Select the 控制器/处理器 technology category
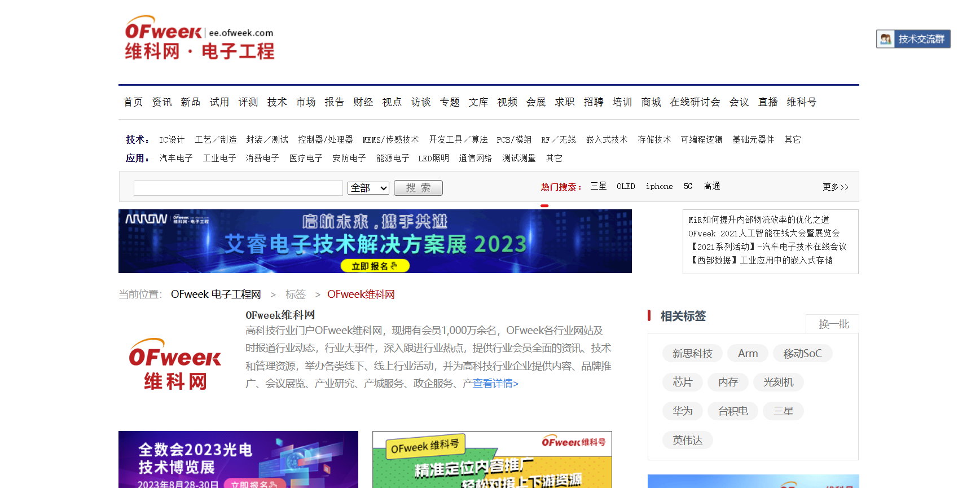Viewport: 980px width, 488px height. [326, 140]
